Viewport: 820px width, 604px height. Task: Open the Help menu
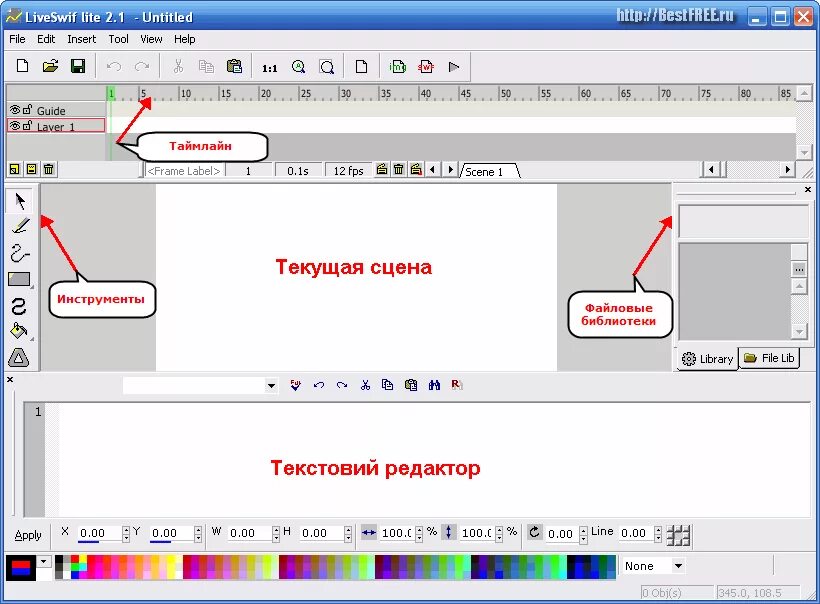185,39
